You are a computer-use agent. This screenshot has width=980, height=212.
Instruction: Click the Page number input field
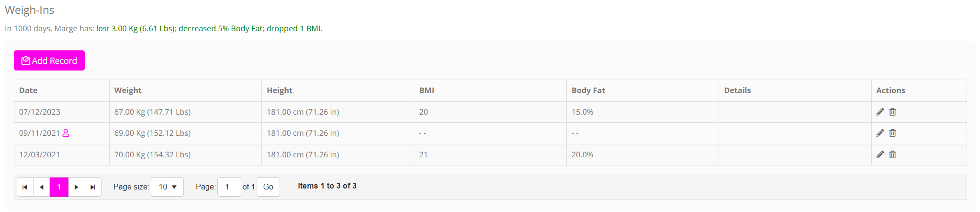(228, 187)
